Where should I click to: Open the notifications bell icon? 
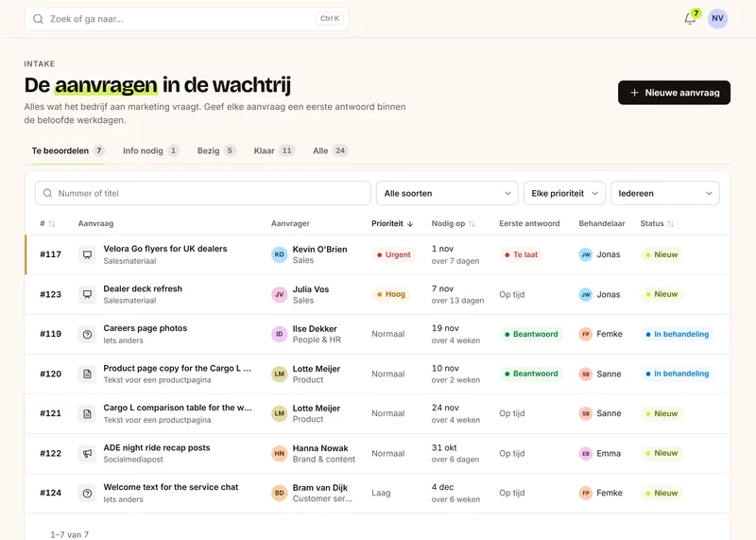[690, 18]
